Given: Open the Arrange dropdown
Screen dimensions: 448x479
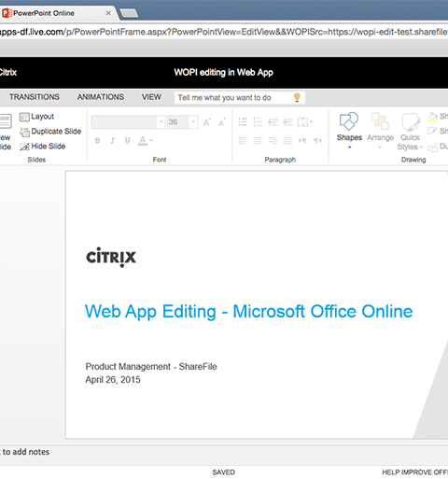Looking at the screenshot, I should (x=380, y=131).
